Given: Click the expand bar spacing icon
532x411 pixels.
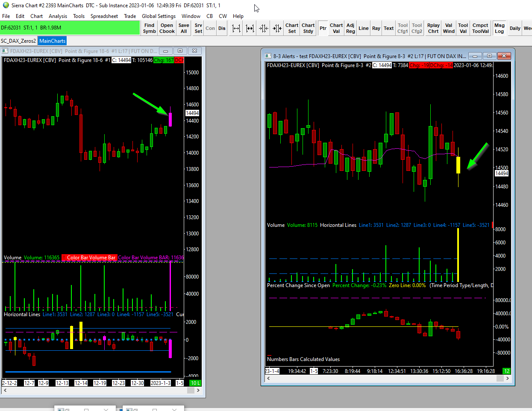Looking at the screenshot, I should 250,28.
